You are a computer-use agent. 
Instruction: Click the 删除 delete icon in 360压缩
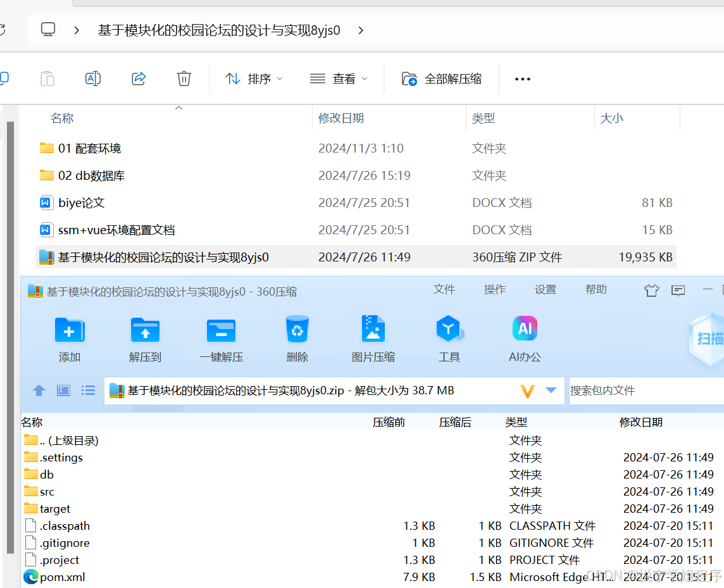pos(297,329)
